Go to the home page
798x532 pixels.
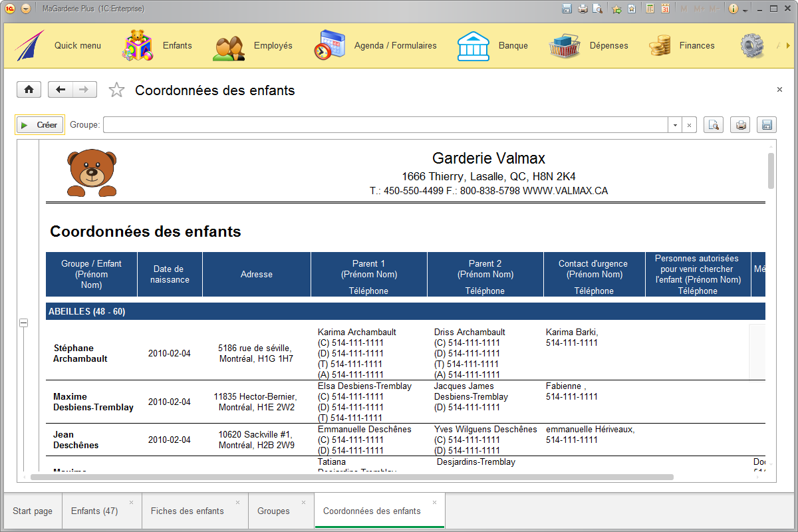click(x=29, y=88)
